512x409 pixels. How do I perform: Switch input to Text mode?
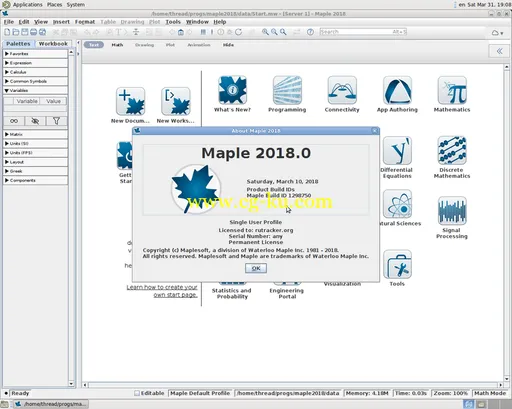point(94,45)
